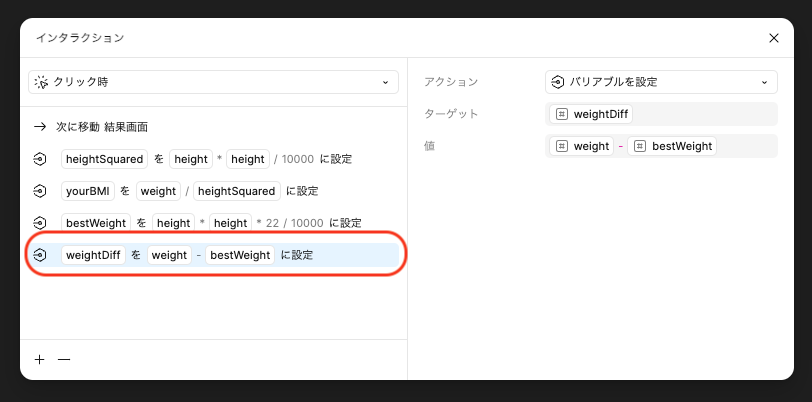Click the bestWeight token in value field
Viewport: 812px width, 402px height.
[672, 146]
